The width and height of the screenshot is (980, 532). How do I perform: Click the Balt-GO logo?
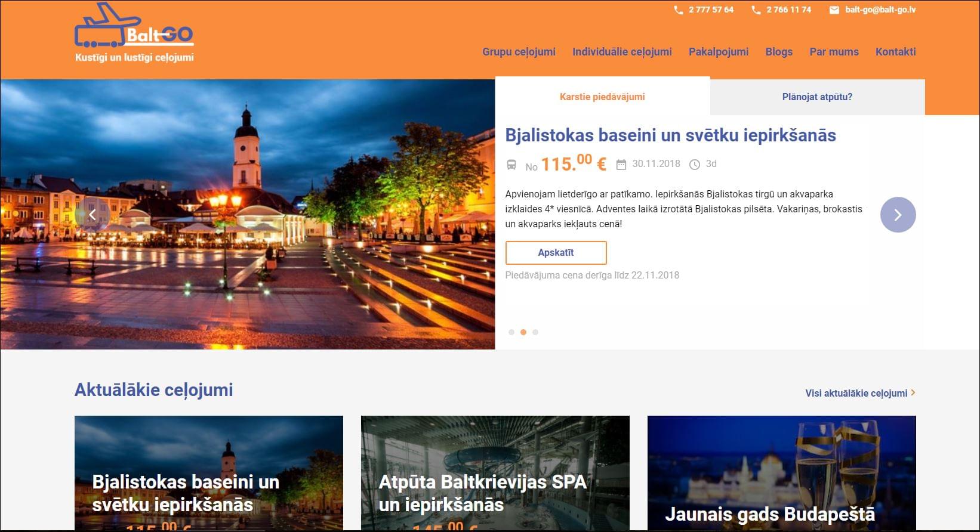coord(134,32)
